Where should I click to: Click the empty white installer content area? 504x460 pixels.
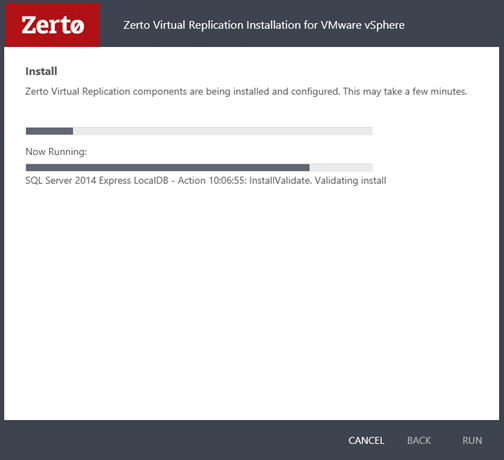click(252, 300)
